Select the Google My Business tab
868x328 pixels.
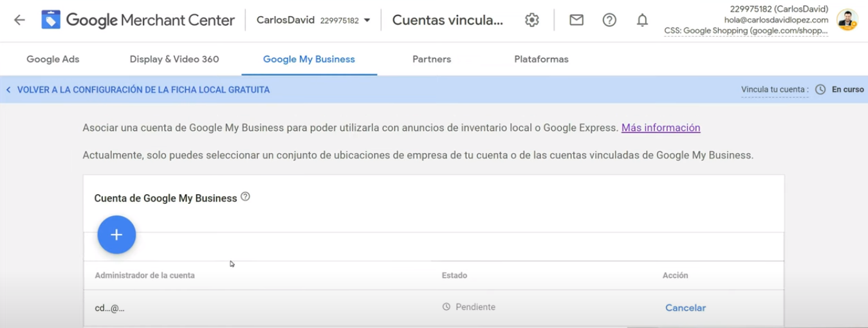[x=309, y=59]
